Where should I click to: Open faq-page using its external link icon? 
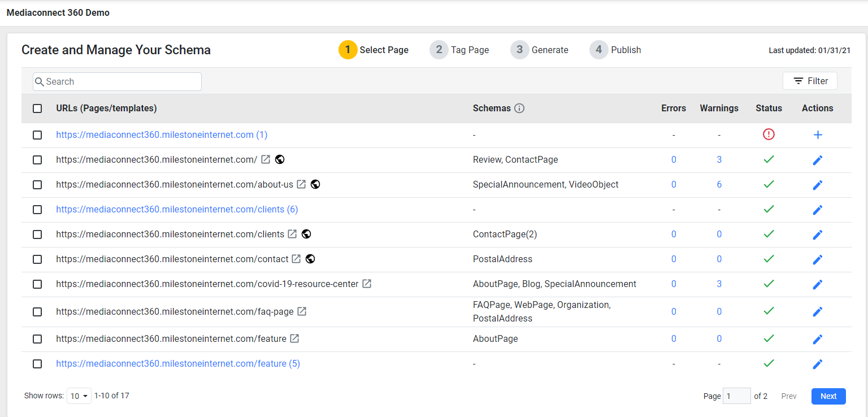(x=302, y=311)
